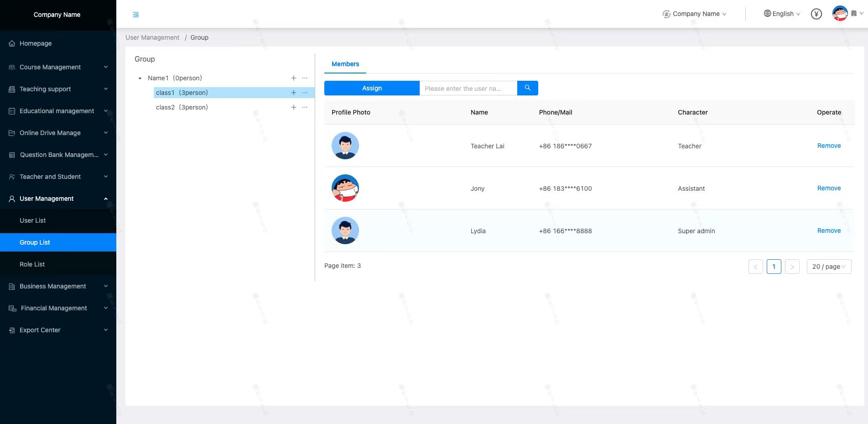Viewport: 868px width, 424px height.
Task: Click the yen currency icon in header
Action: click(x=816, y=14)
